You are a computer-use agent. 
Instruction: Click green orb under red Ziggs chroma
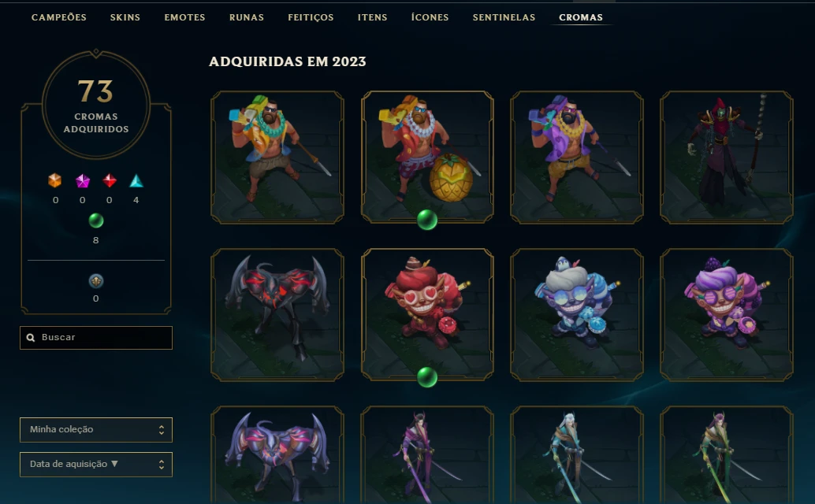(x=426, y=377)
